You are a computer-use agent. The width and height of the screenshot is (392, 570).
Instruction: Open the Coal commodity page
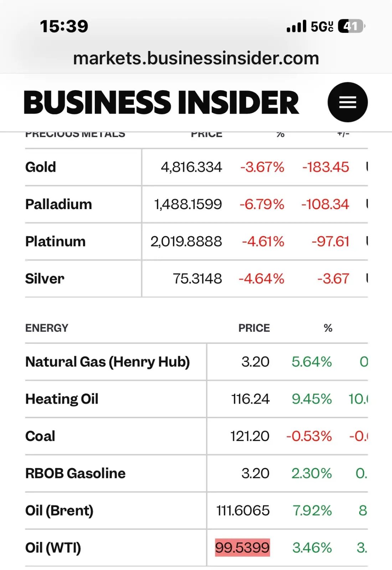point(40,436)
